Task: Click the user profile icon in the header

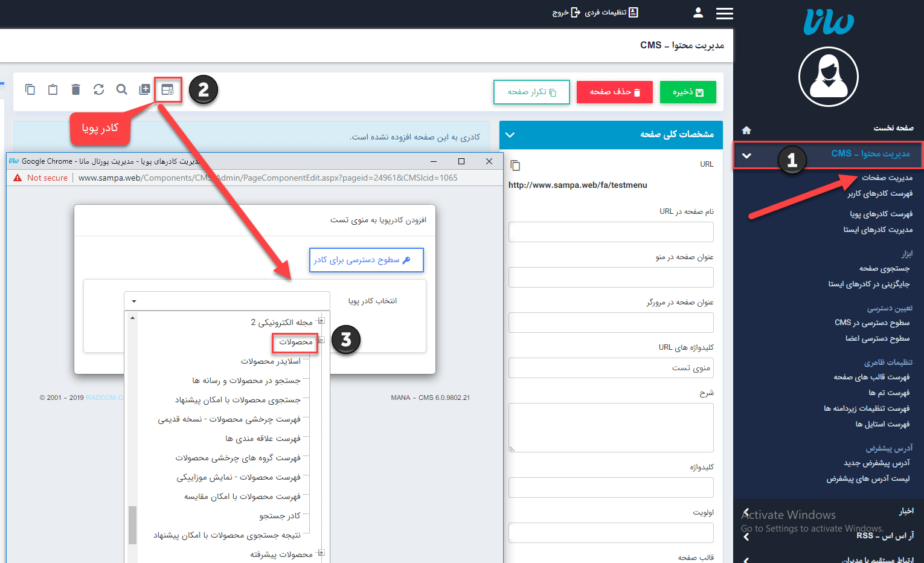Action: 698,13
